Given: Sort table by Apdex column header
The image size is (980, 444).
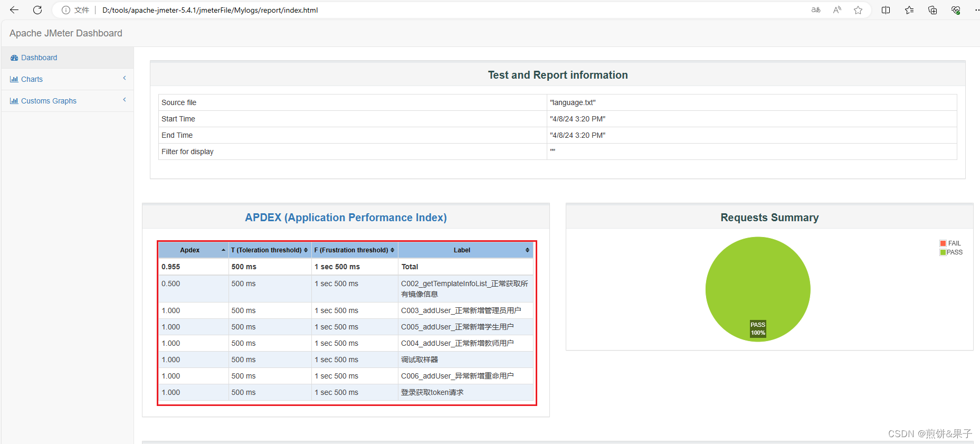Looking at the screenshot, I should point(193,250).
